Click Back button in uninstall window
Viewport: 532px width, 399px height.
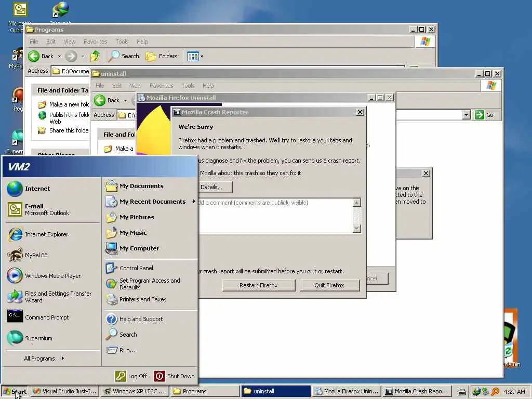(x=107, y=100)
